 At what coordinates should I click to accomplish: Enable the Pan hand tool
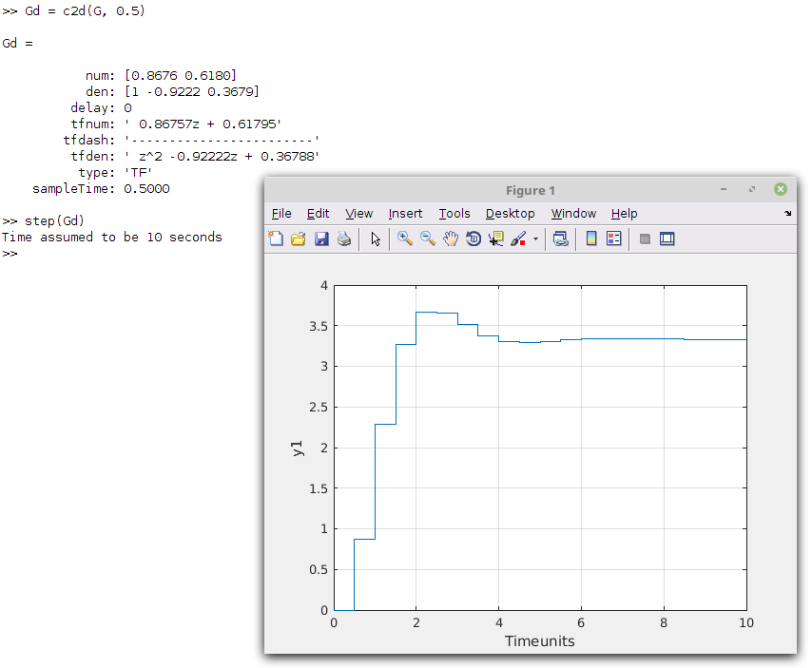(x=451, y=239)
